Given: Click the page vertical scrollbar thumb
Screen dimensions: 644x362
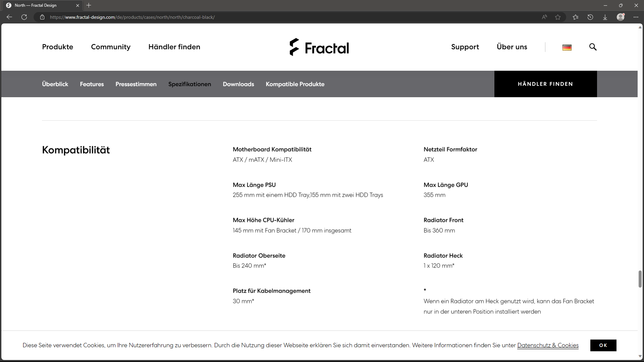Looking at the screenshot, I should 640,279.
